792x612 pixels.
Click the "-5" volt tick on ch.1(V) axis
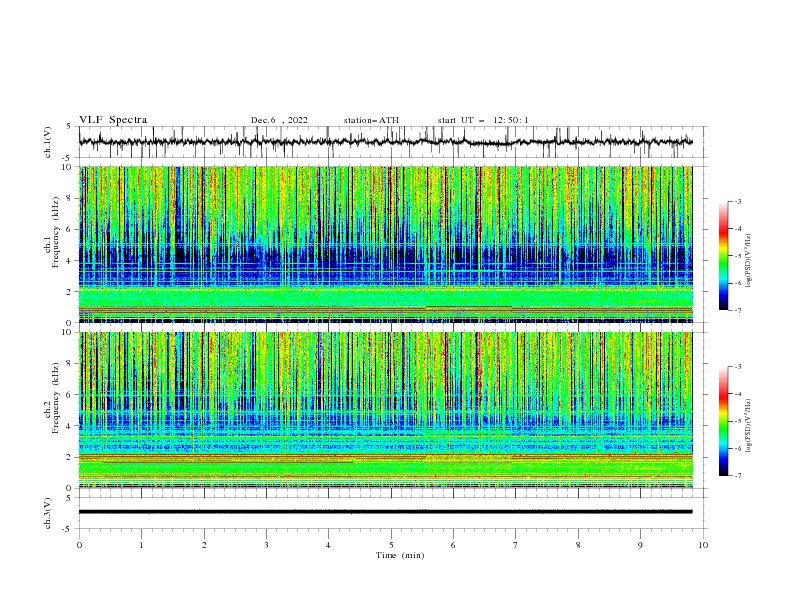pyautogui.click(x=68, y=158)
